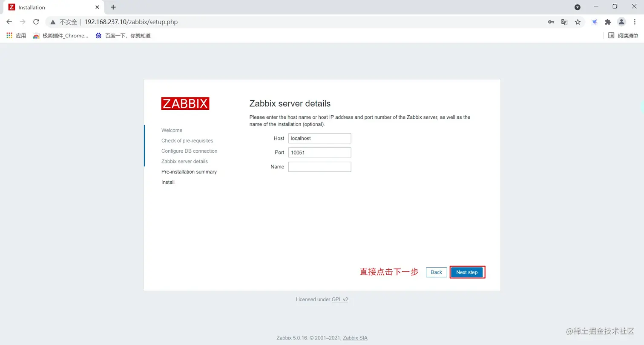The width and height of the screenshot is (644, 345).
Task: Click the Name label
Action: tap(277, 167)
